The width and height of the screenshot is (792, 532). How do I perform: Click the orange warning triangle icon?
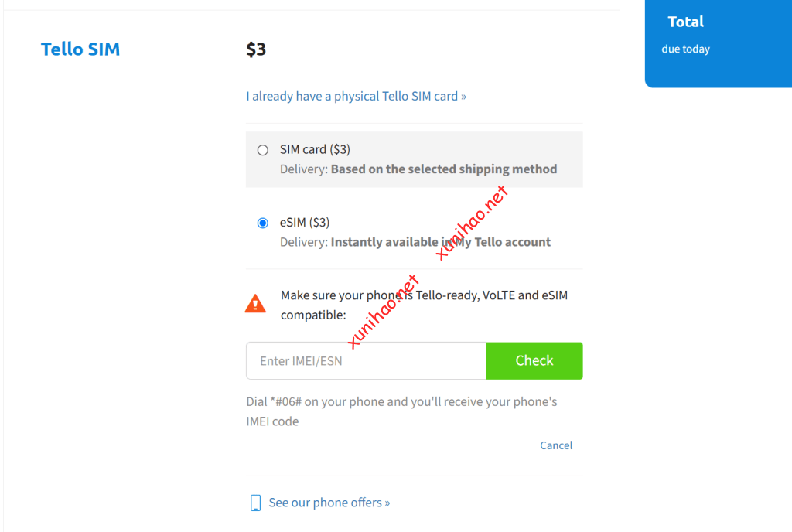tap(255, 304)
